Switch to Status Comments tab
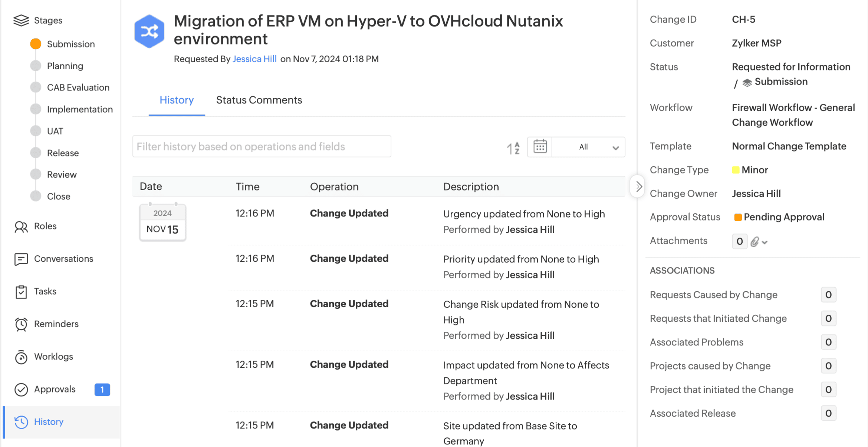 259,100
